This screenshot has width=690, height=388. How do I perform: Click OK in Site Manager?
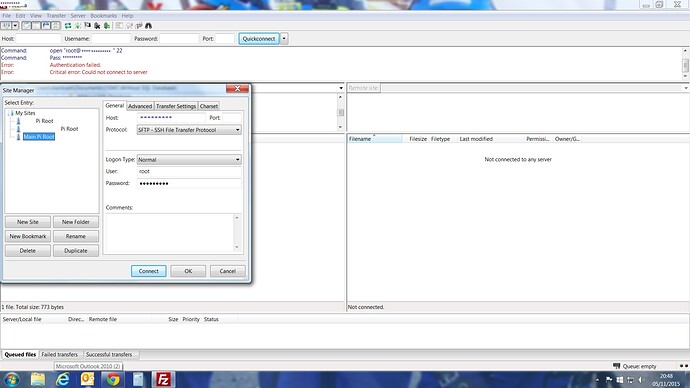[188, 271]
